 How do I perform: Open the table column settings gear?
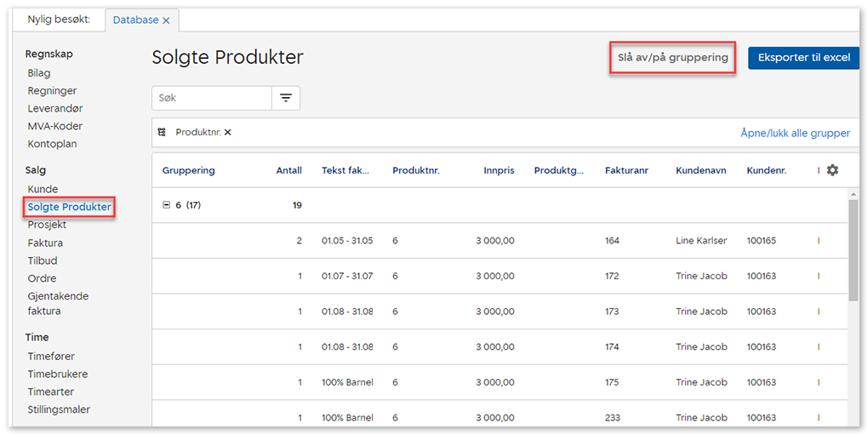(x=832, y=170)
